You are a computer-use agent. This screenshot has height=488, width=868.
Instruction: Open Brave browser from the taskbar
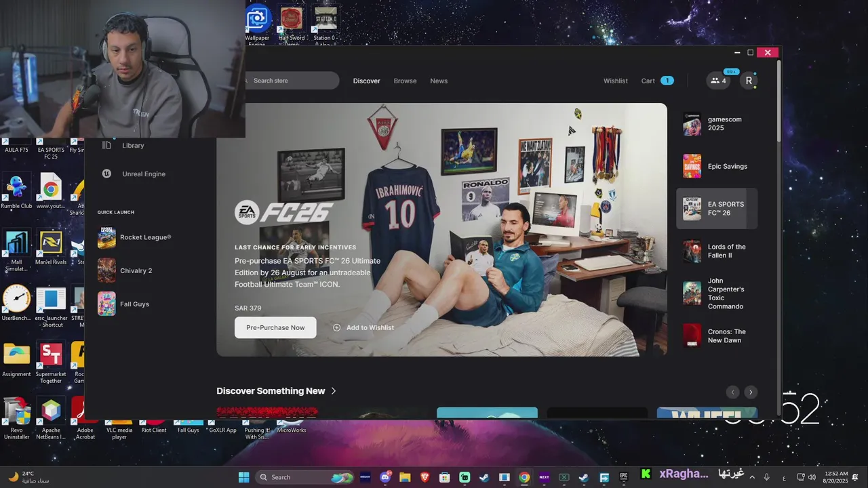tap(425, 477)
